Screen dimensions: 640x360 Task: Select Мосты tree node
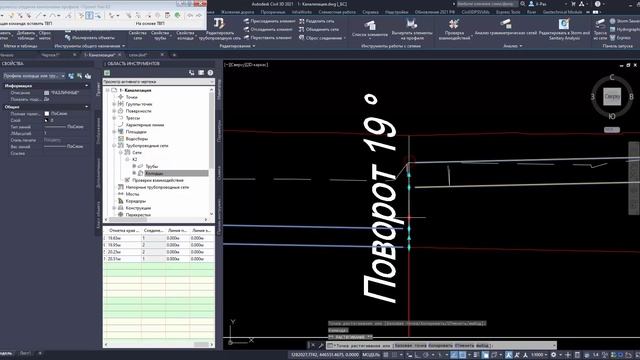coord(132,194)
